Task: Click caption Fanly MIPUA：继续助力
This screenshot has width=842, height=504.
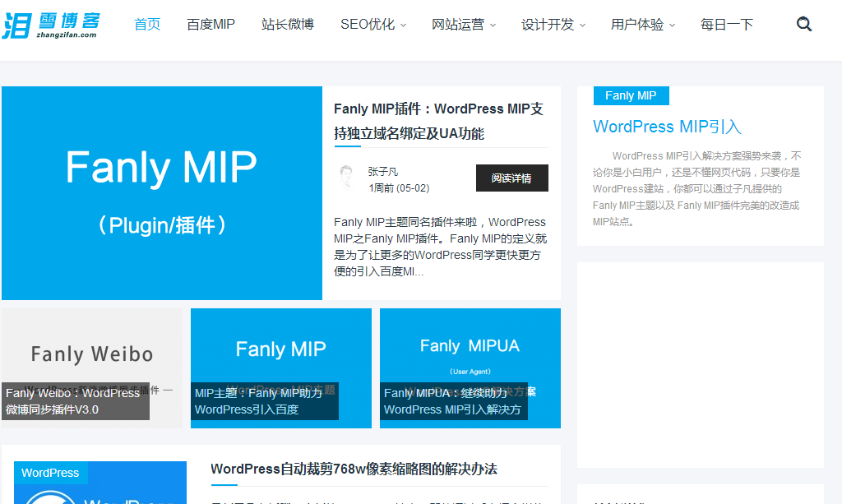Action: 453,401
